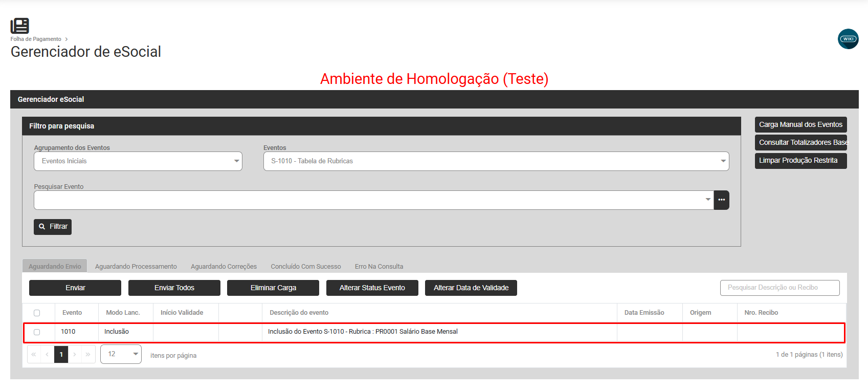
Task: Select page 1 in the pagination
Action: (x=61, y=354)
